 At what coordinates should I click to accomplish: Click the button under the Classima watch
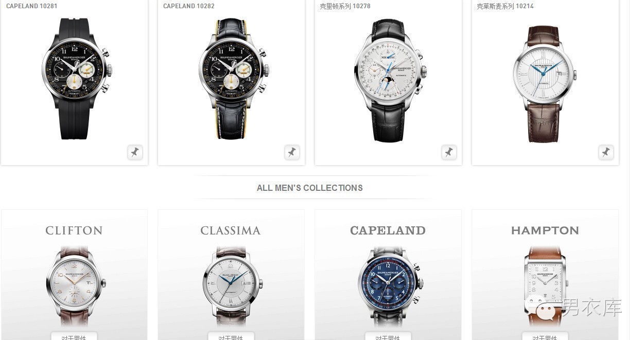pyautogui.click(x=231, y=336)
